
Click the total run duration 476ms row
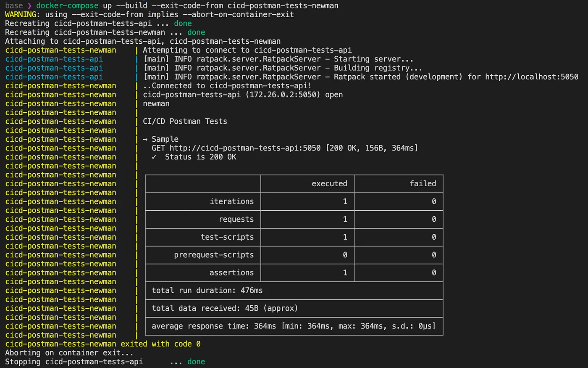click(207, 291)
